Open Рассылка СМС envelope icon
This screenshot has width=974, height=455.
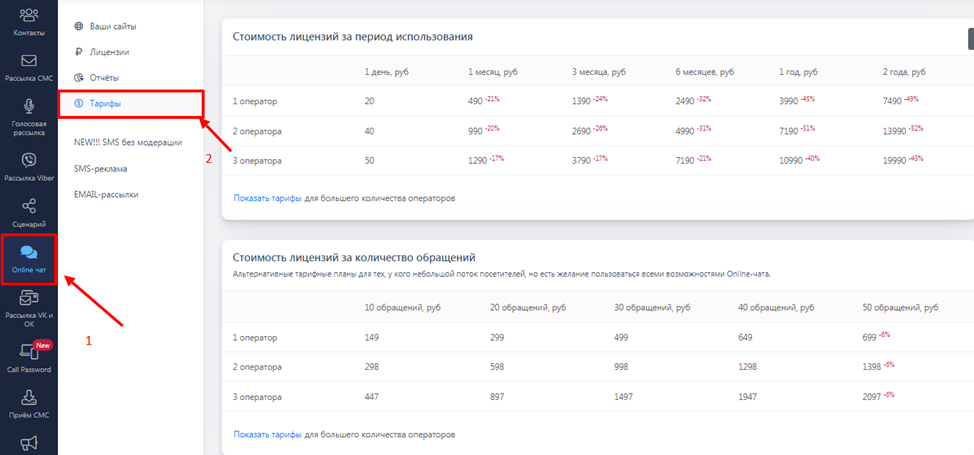coord(29,61)
